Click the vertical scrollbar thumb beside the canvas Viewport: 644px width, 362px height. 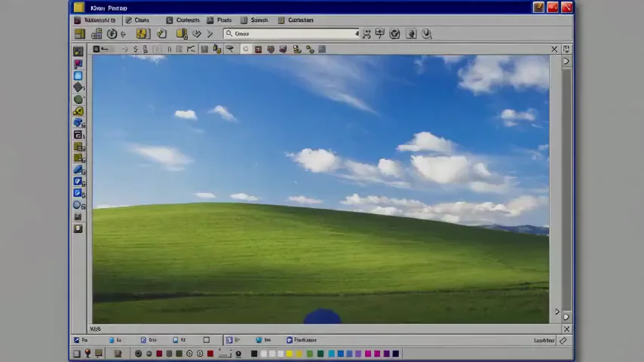566,189
